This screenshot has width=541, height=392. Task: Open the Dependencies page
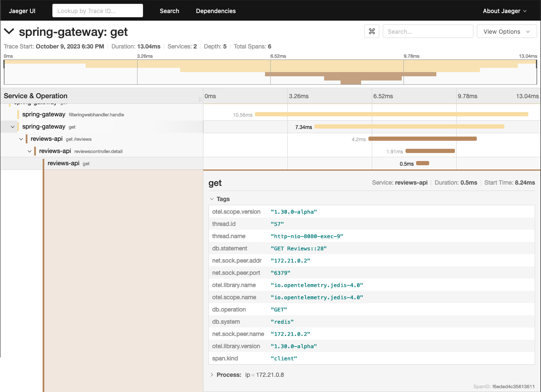216,11
